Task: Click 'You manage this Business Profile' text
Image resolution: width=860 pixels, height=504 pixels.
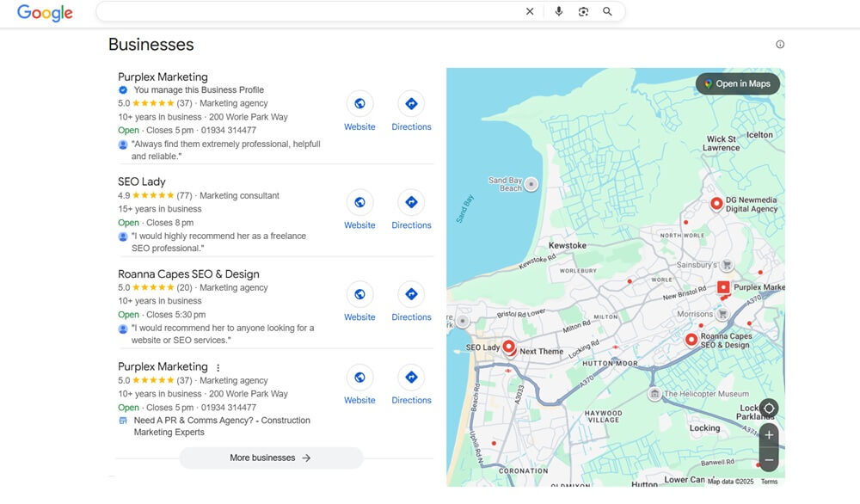Action: click(199, 90)
